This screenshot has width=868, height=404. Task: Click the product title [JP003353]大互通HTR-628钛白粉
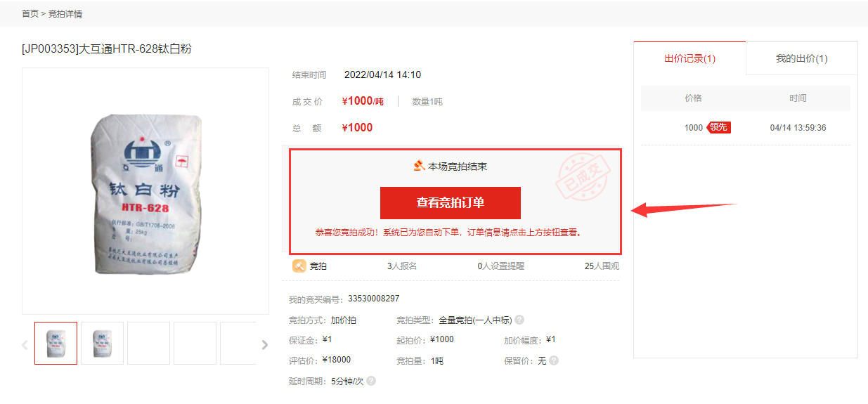tap(107, 48)
